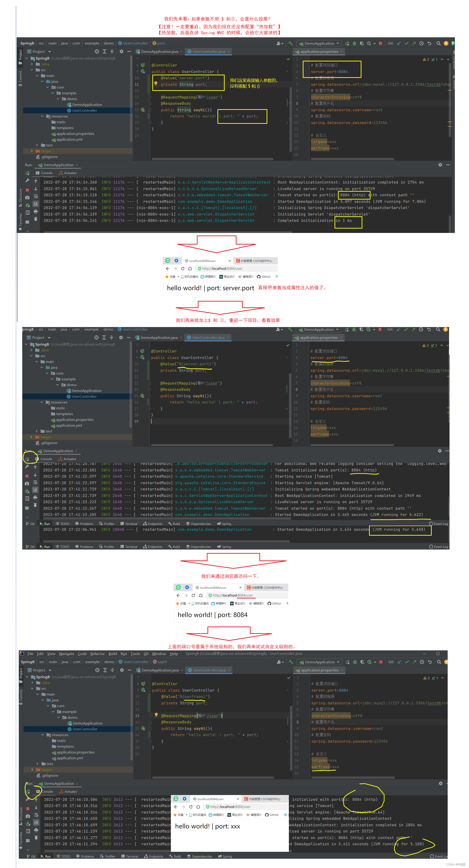
Task: Open File menu in bottom IDE
Action: 30,654
